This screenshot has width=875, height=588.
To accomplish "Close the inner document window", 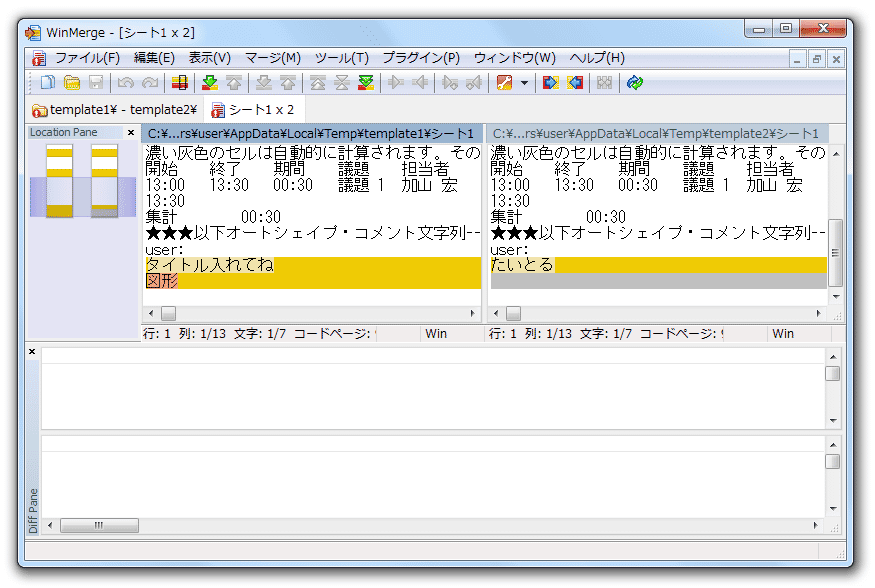I will (x=836, y=59).
